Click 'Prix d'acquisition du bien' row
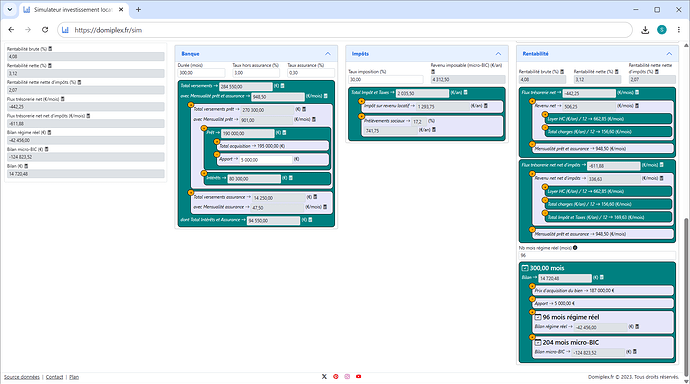690x384 pixels. (x=603, y=290)
